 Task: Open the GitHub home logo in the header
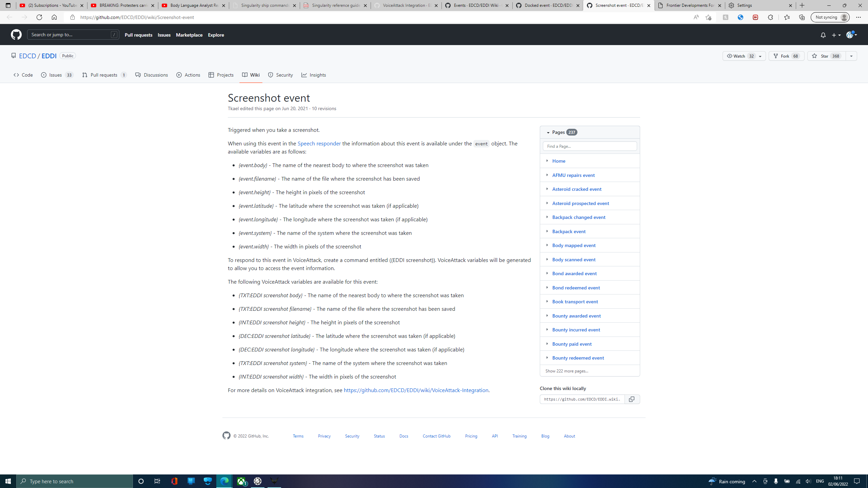16,35
